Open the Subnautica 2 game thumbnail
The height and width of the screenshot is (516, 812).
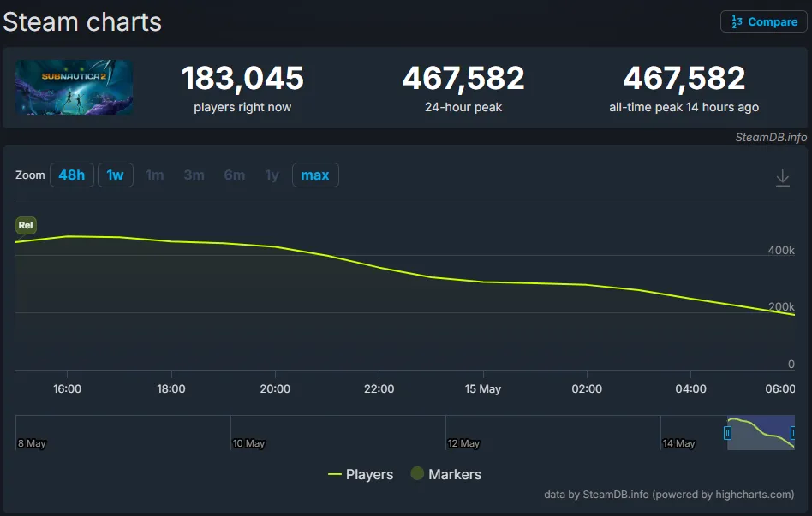pos(74,87)
